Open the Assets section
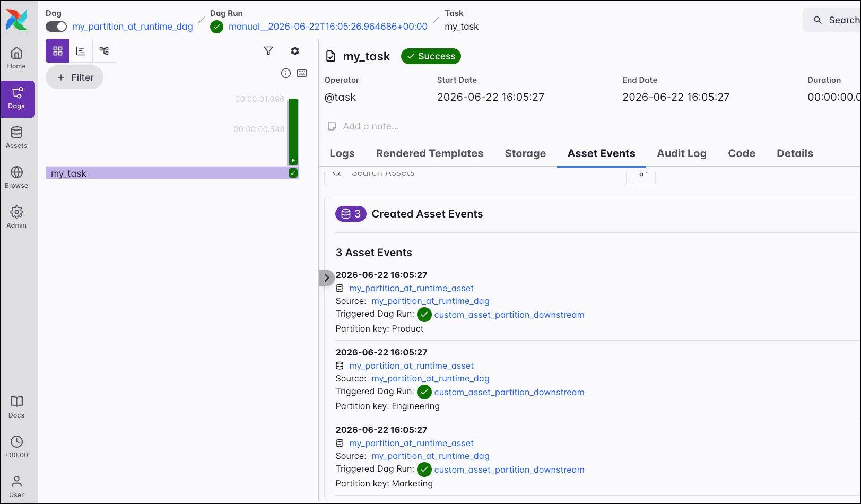The image size is (861, 504). coord(16,138)
